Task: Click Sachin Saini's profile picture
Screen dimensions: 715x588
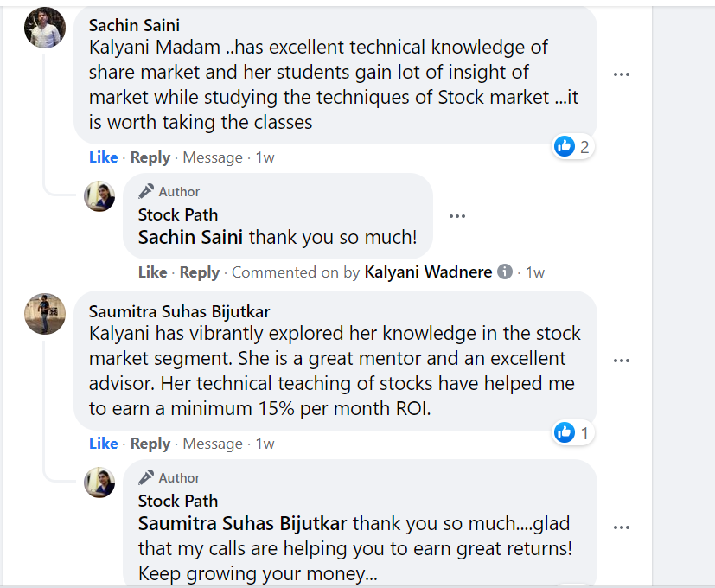Action: pos(44,29)
